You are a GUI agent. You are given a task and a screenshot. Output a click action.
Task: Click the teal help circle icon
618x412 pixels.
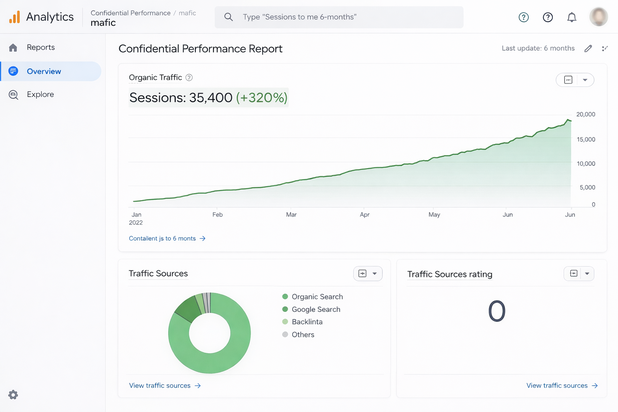click(x=524, y=17)
